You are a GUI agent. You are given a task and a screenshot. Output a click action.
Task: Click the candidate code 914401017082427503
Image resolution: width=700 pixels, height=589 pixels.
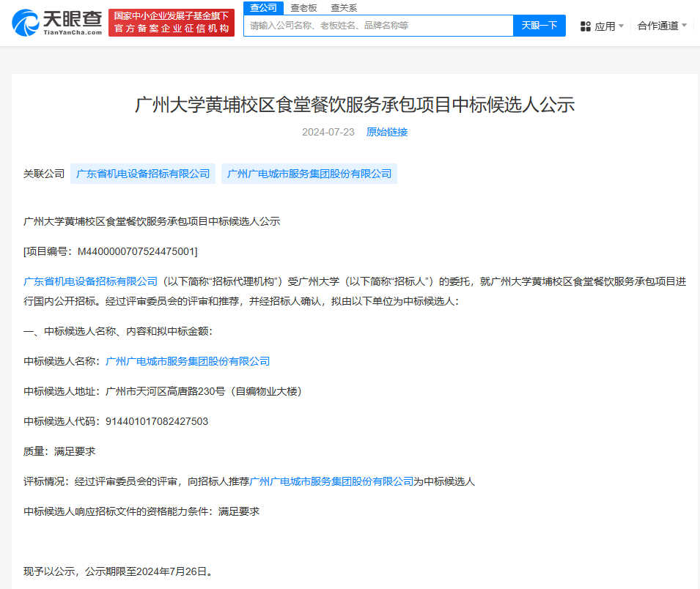tap(157, 421)
